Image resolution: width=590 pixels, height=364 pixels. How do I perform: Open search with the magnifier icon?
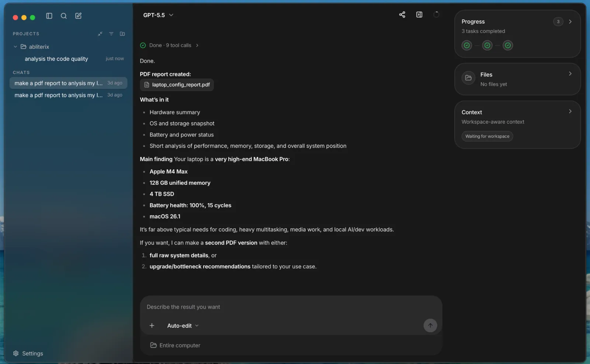(x=64, y=16)
